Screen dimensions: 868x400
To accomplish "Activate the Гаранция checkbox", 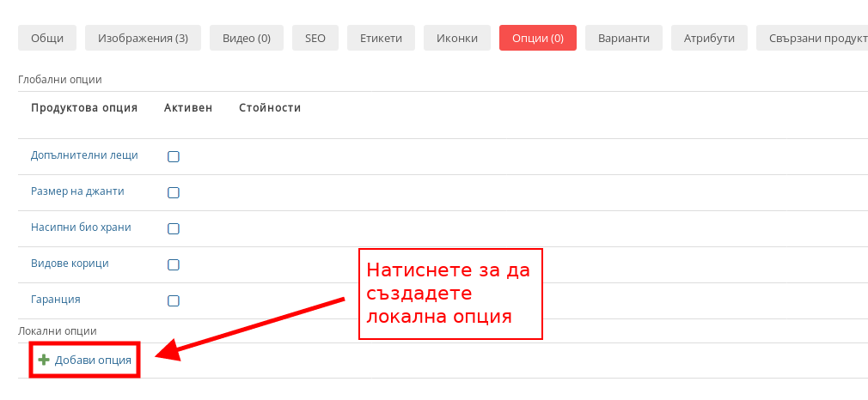I will 173,300.
